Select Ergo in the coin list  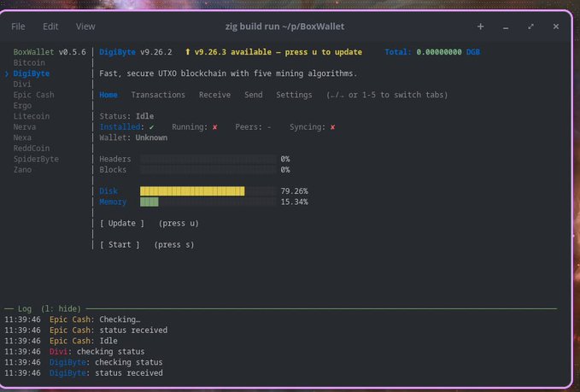[x=22, y=105]
